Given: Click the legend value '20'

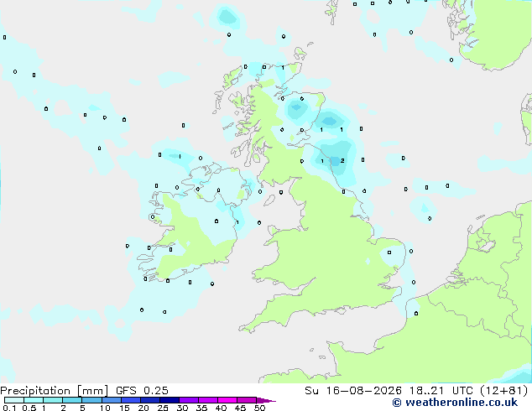Looking at the screenshot, I should coord(143,408).
